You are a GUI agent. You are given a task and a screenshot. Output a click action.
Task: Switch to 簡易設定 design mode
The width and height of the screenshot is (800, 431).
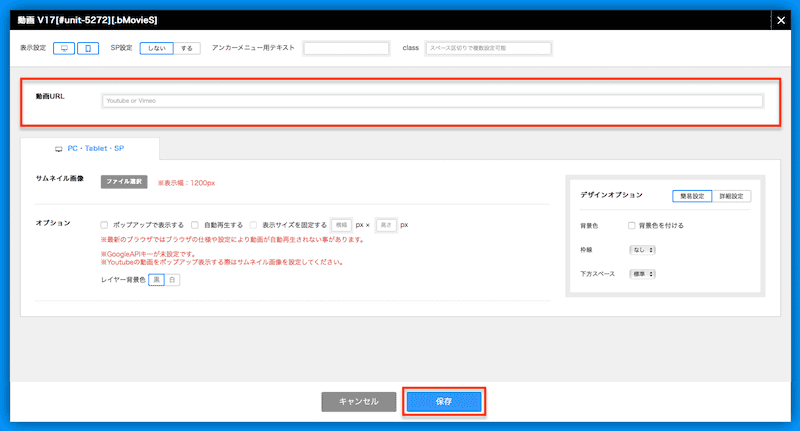pyautogui.click(x=691, y=196)
